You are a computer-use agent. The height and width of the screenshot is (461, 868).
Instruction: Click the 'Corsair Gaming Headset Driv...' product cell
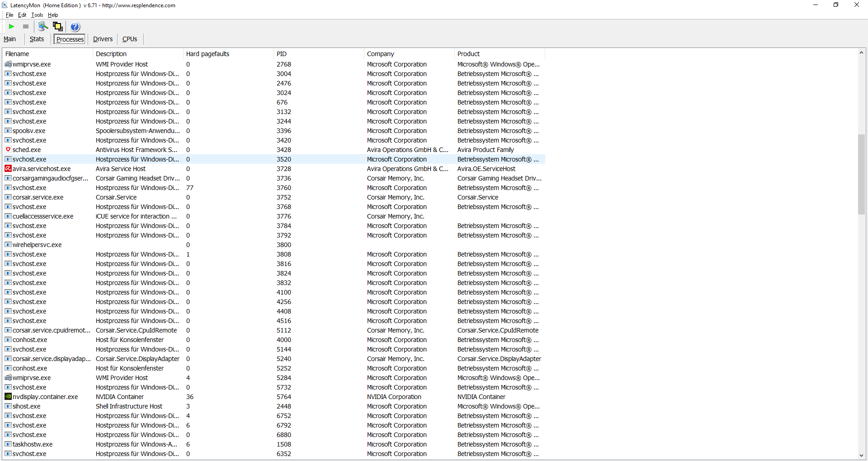(x=500, y=178)
